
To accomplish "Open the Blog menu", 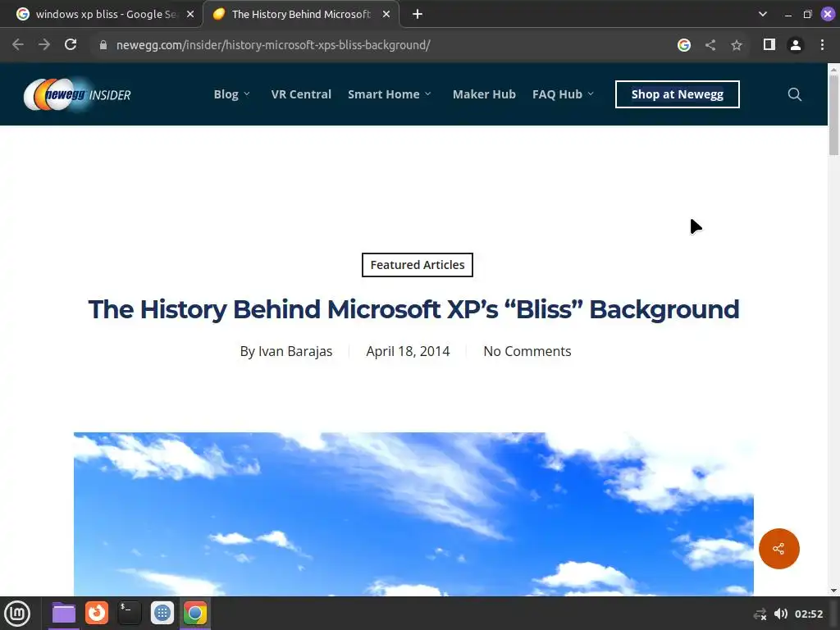I will 226,94.
